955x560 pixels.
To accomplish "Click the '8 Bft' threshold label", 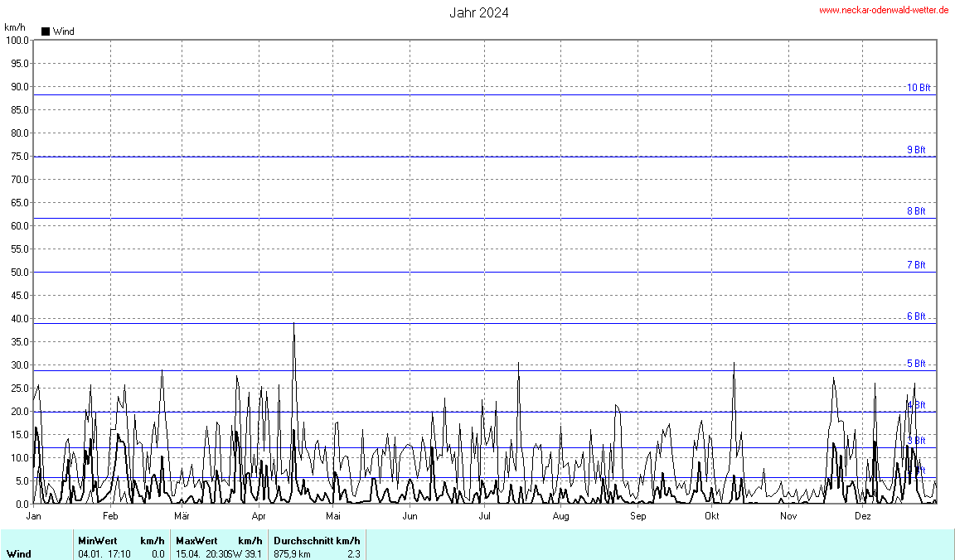I will point(916,211).
